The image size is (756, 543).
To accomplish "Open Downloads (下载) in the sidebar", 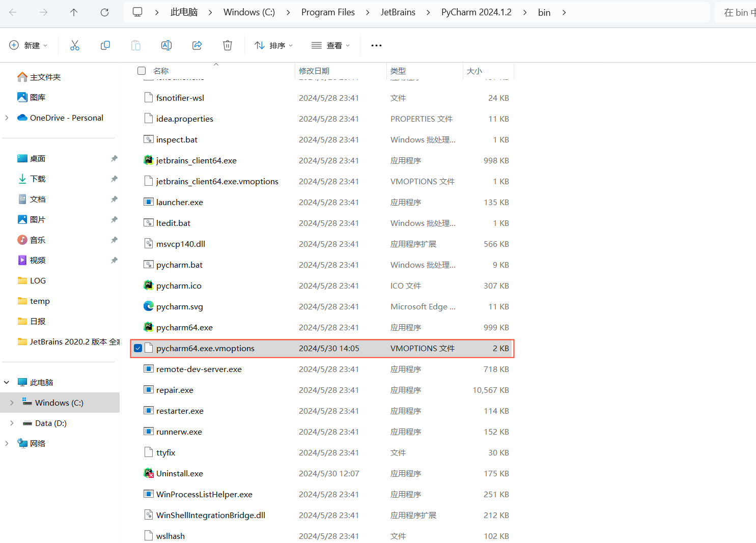I will 32,179.
